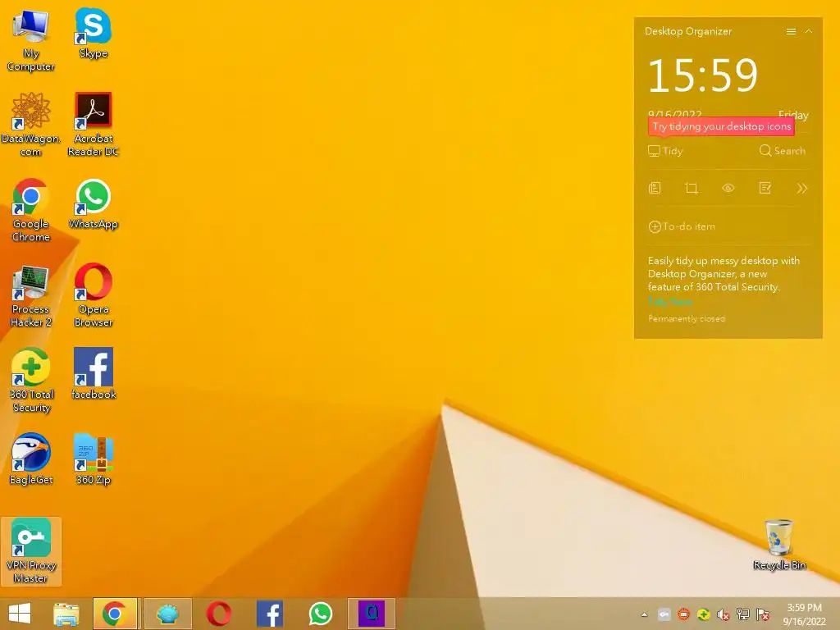Open the news document icon in organizer
Image resolution: width=840 pixels, height=630 pixels.
coord(655,188)
